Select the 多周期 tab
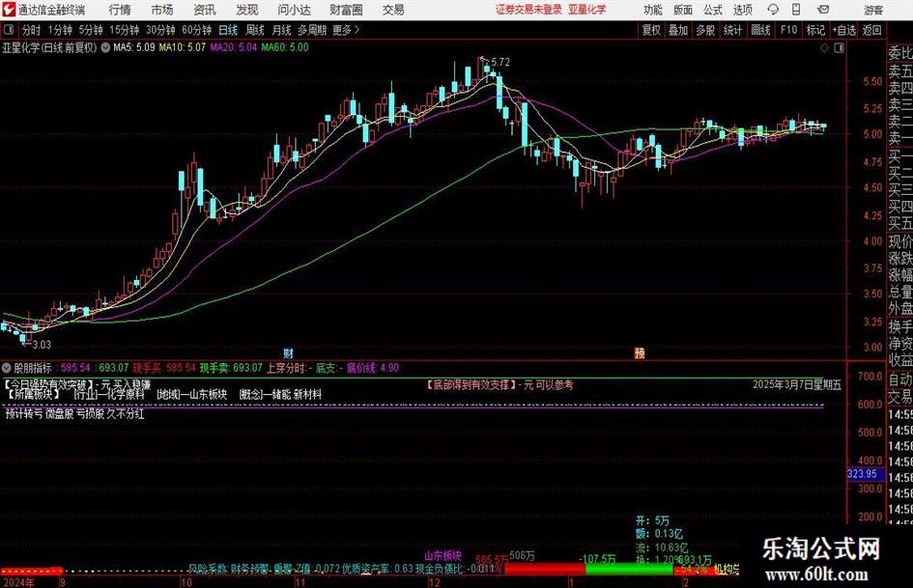Image resolution: width=913 pixels, height=588 pixels. [x=312, y=30]
